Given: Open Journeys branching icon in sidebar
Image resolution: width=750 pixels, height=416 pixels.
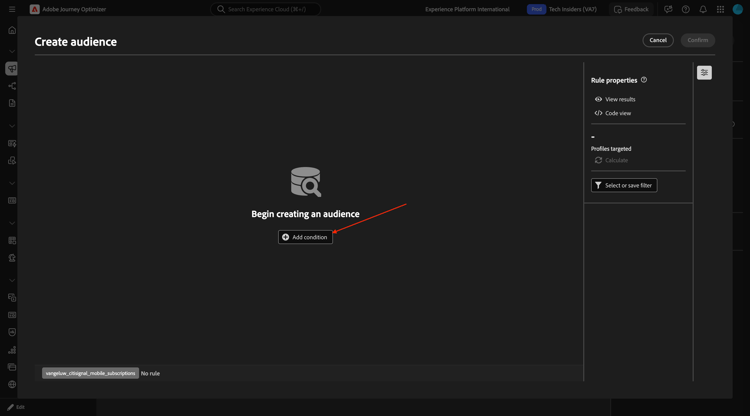Looking at the screenshot, I should pyautogui.click(x=12, y=86).
